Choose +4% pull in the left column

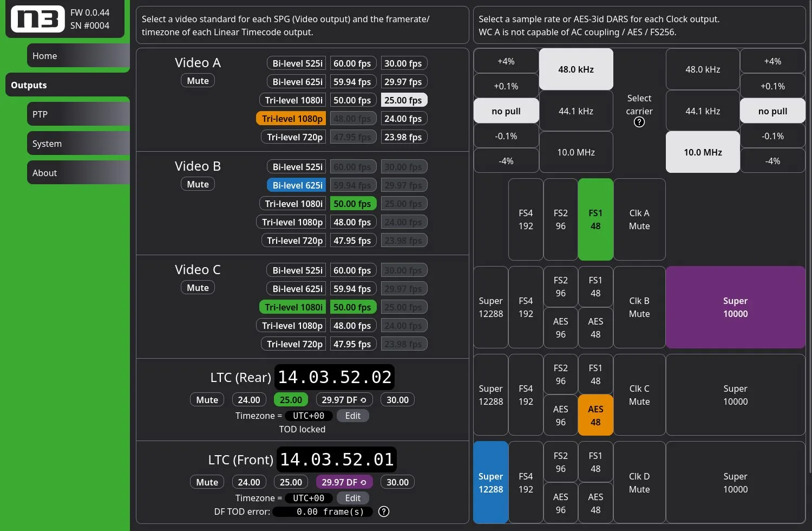click(506, 61)
